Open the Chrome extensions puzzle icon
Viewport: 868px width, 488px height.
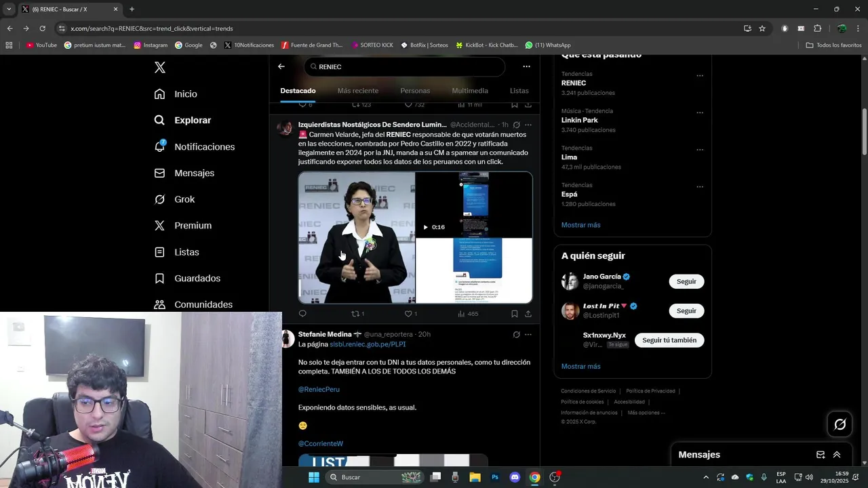coord(817,28)
